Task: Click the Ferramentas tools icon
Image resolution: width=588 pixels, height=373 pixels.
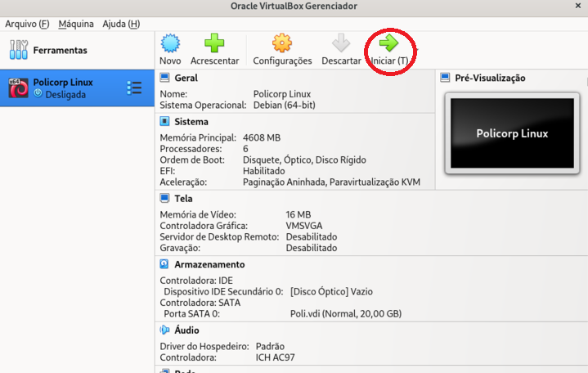Action: coord(19,50)
